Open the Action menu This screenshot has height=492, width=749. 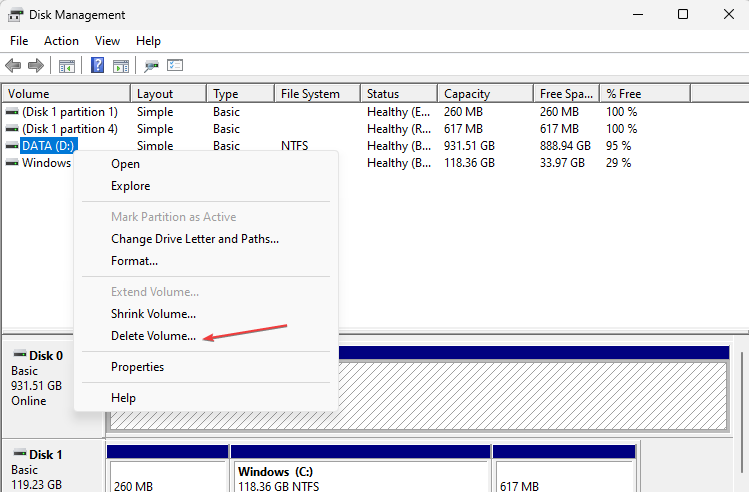pos(61,41)
